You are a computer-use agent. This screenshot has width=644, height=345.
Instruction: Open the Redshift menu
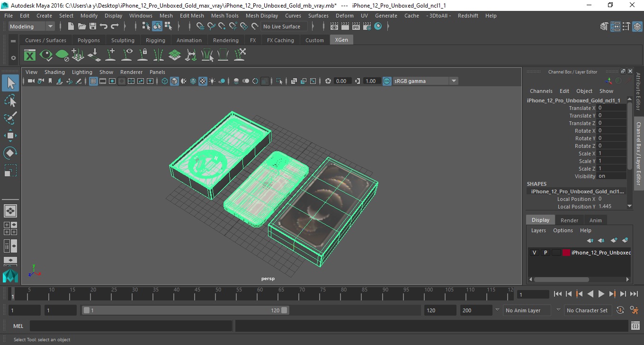click(468, 16)
